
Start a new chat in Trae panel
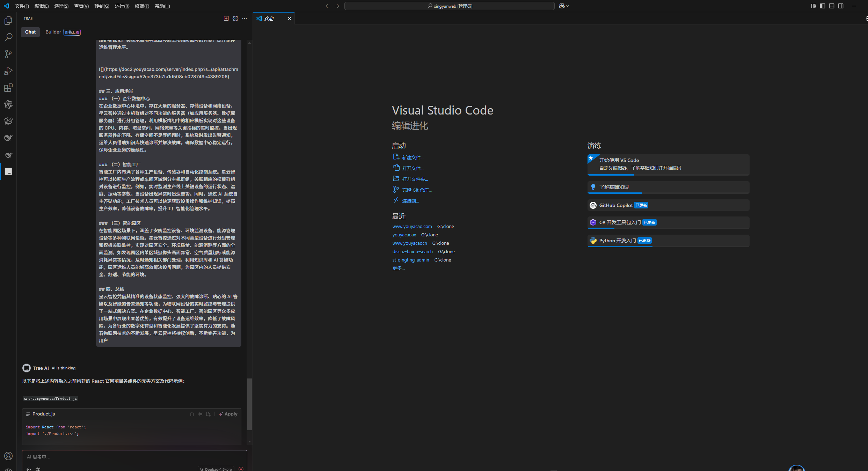pos(226,19)
